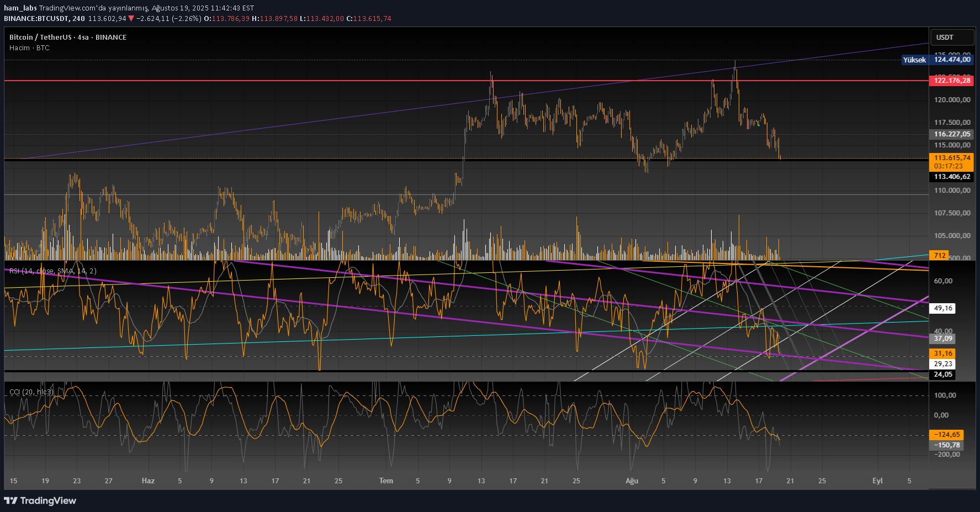Select the Bitcoin / TetherUS chart title

[x=68, y=37]
